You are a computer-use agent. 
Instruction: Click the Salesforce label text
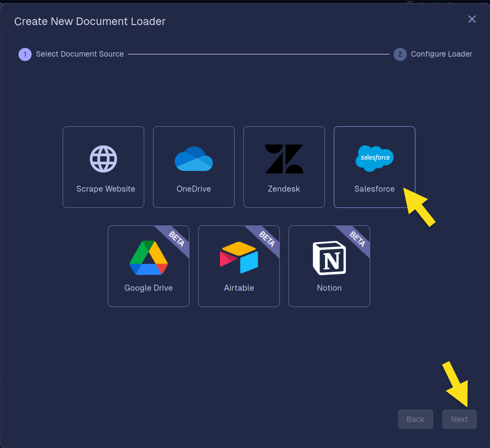point(375,189)
